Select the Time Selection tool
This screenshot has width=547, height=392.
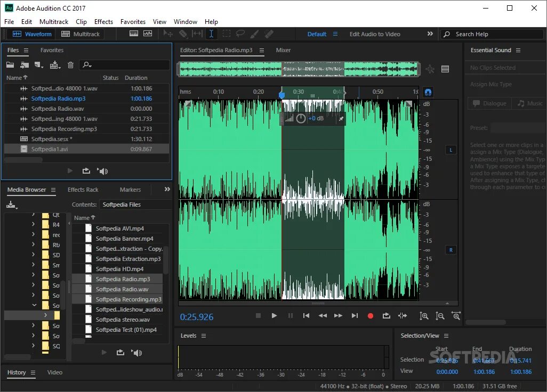point(211,34)
